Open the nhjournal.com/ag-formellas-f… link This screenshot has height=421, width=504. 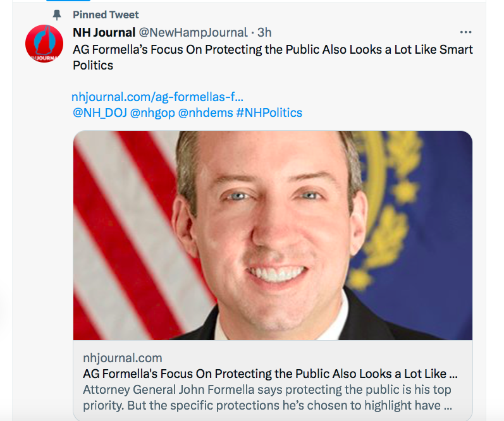click(157, 97)
